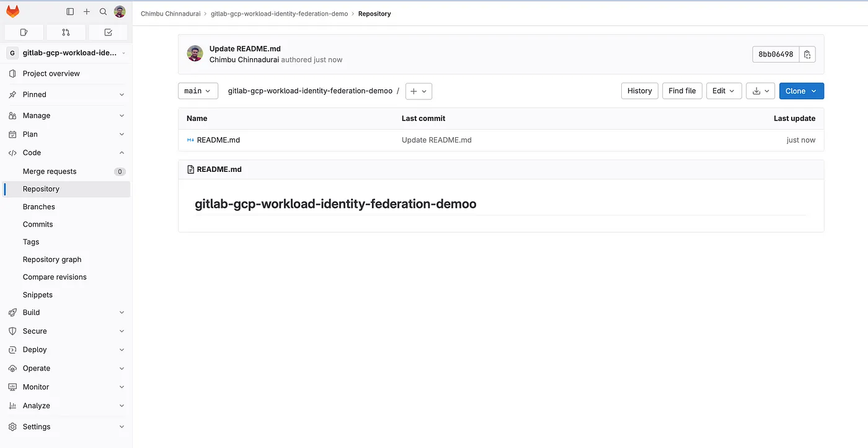This screenshot has height=448, width=868.
Task: Click the commit author avatar
Action: point(195,53)
